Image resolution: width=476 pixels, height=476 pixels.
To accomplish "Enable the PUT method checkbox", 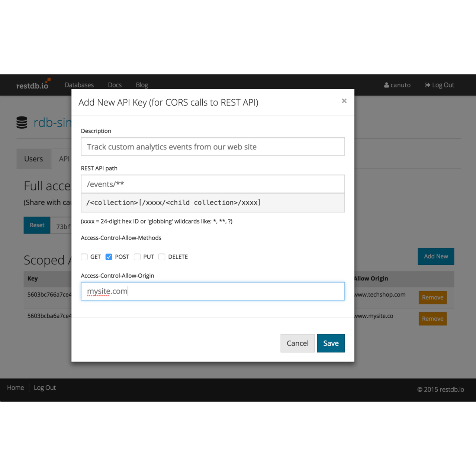I will pyautogui.click(x=137, y=257).
